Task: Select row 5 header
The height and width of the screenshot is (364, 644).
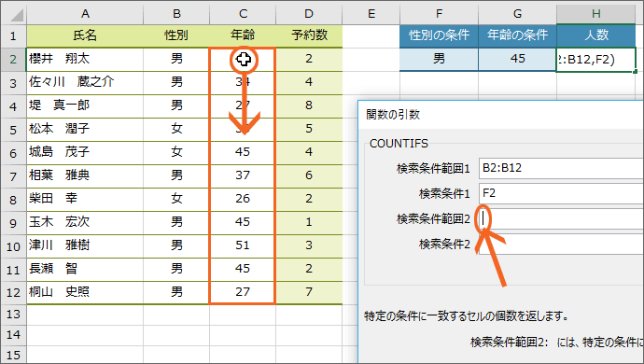Action: point(13,130)
